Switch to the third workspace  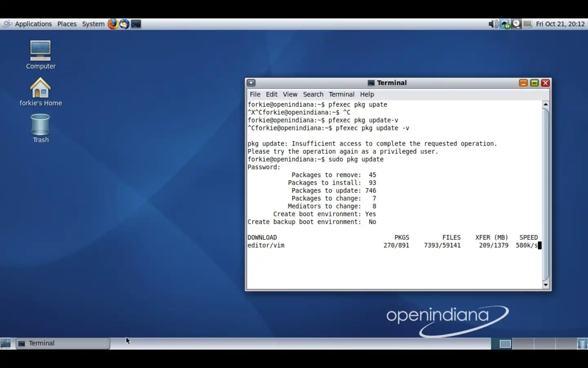pyautogui.click(x=545, y=343)
